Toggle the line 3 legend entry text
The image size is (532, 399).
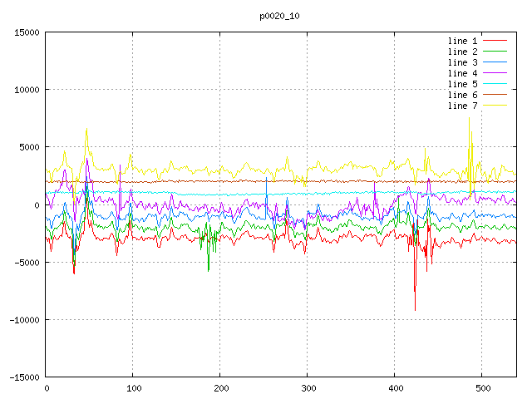462,62
